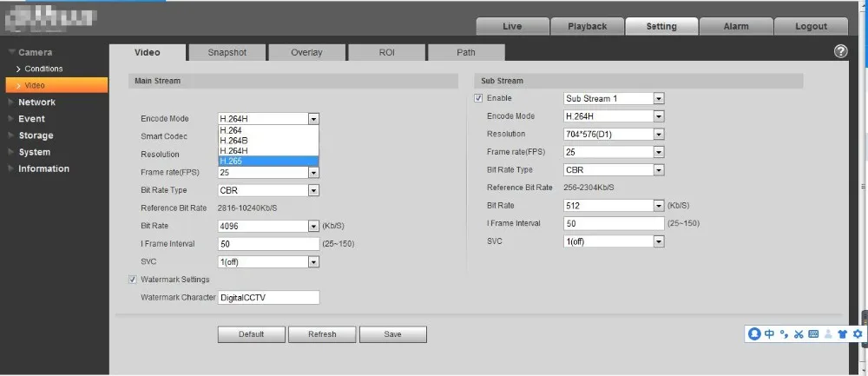This screenshot has width=868, height=376.
Task: Open Conditions in the sidebar
Action: point(43,69)
